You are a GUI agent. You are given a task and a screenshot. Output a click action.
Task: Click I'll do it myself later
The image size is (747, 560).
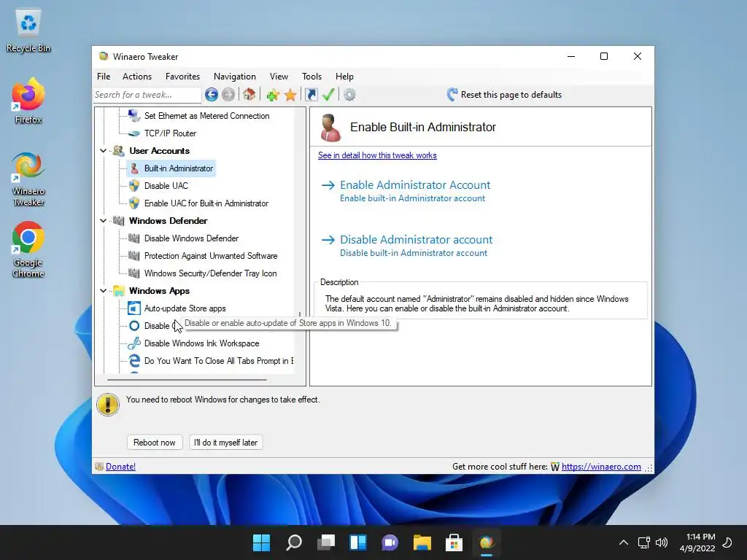tap(226, 443)
